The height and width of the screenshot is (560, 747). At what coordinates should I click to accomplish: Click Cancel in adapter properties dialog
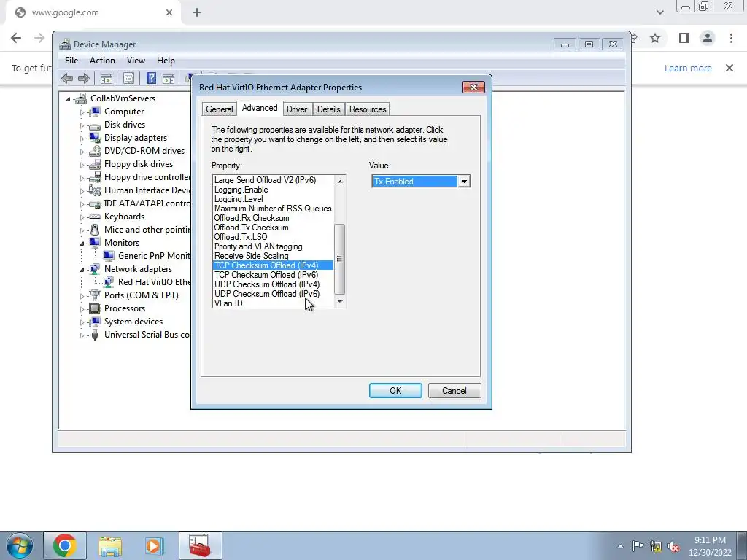(454, 391)
